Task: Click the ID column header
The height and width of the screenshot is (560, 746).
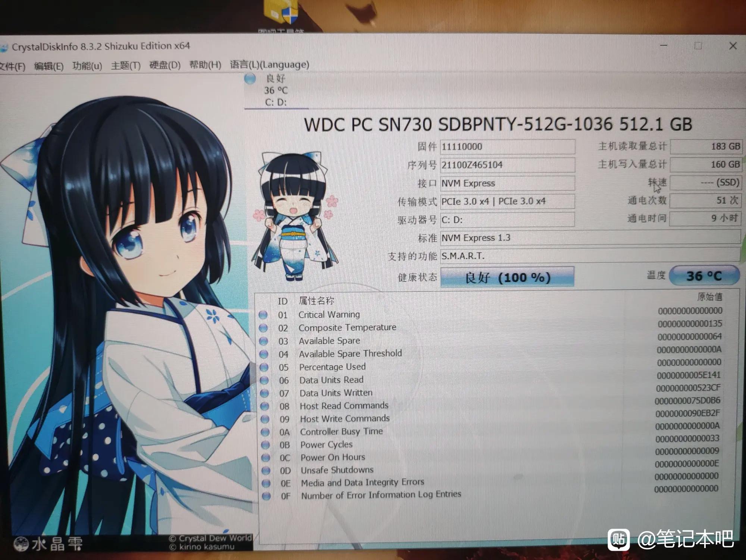Action: pos(282,301)
